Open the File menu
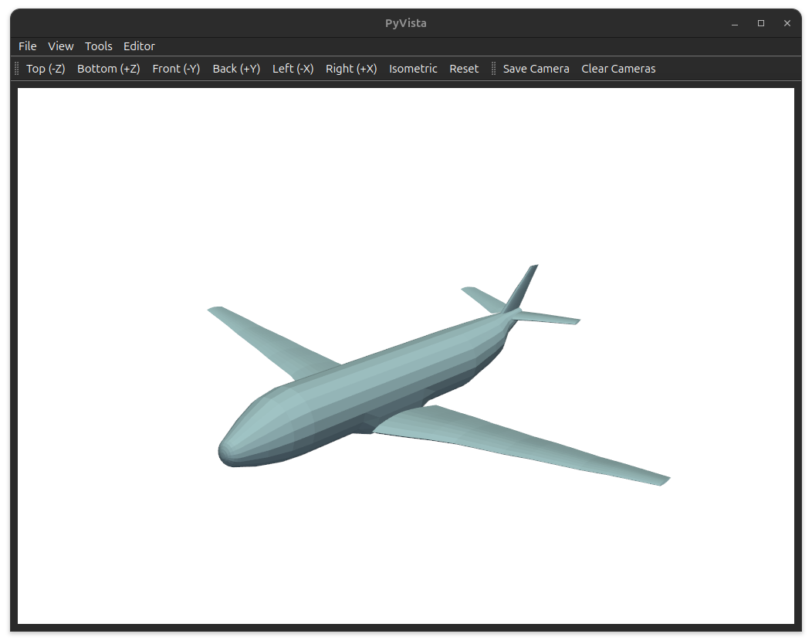The width and height of the screenshot is (812, 644). [x=28, y=46]
